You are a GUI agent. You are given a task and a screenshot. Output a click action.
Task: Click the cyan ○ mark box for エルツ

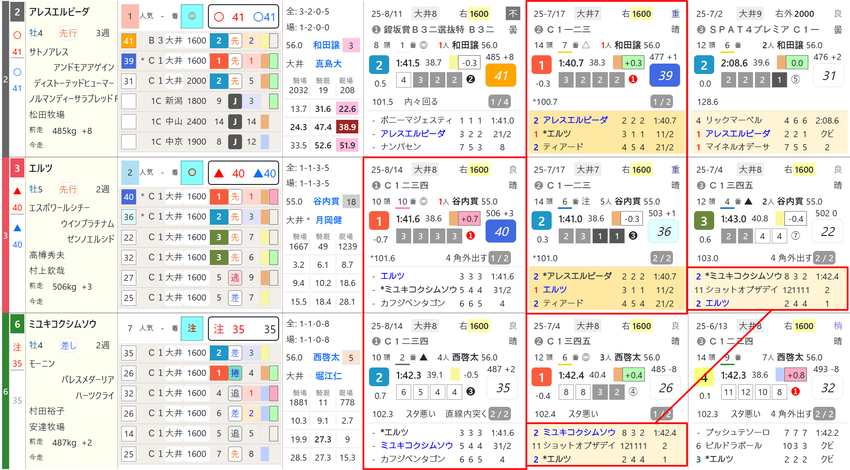[x=191, y=172]
